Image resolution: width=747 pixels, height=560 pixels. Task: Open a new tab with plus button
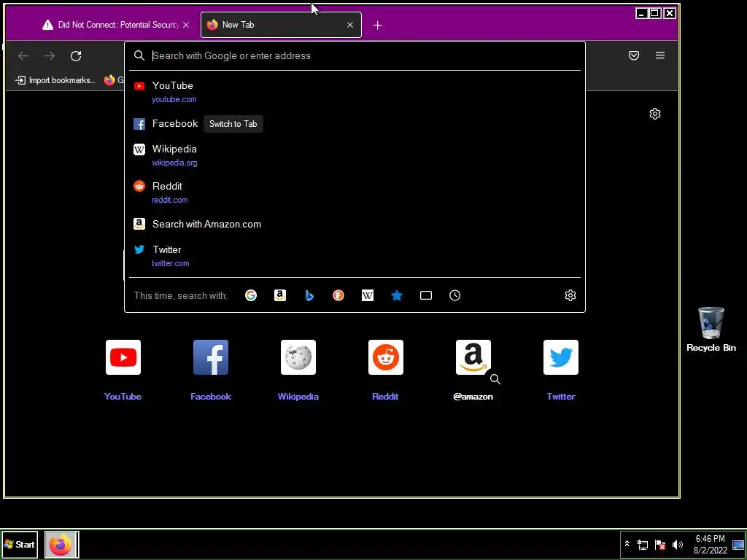click(377, 26)
